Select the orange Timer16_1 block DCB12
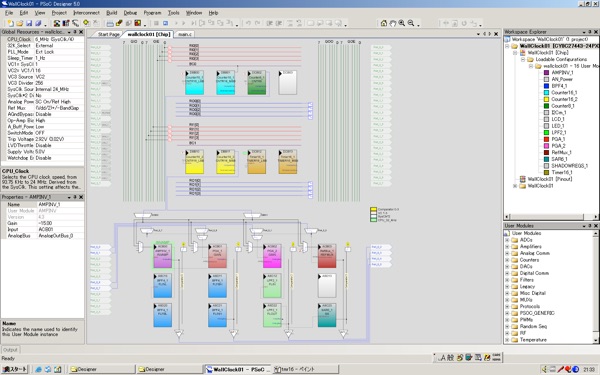Screen dimensions: 600x375 [256, 162]
